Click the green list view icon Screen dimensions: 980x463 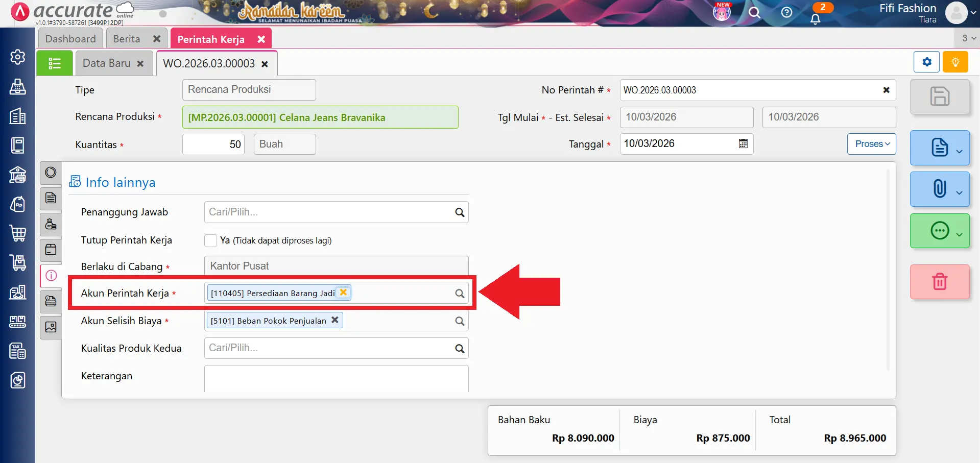[54, 63]
